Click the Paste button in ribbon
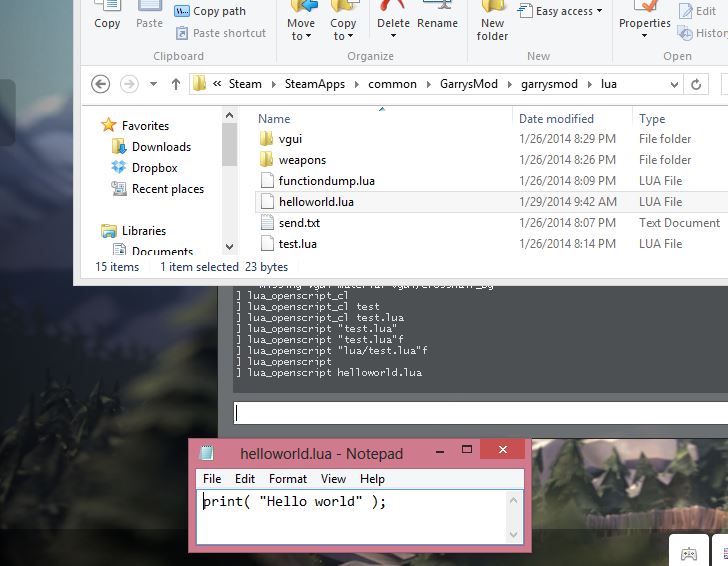The height and width of the screenshot is (566, 728). coord(149,15)
